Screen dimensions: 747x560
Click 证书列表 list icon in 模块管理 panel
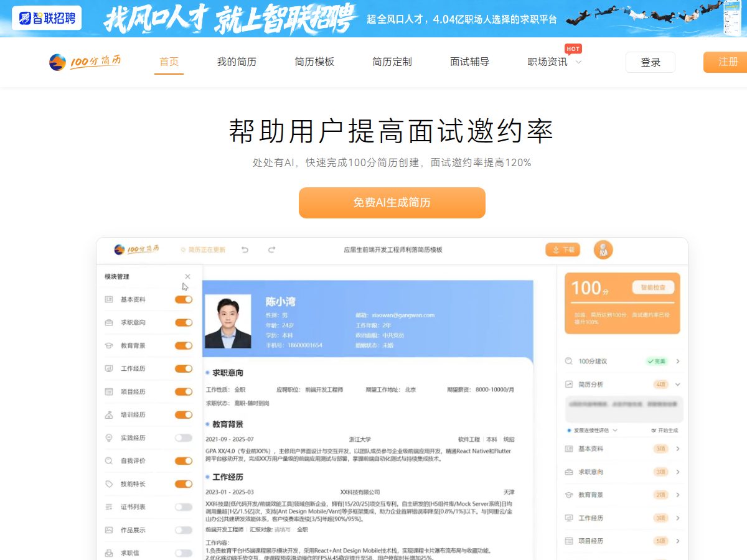point(109,506)
